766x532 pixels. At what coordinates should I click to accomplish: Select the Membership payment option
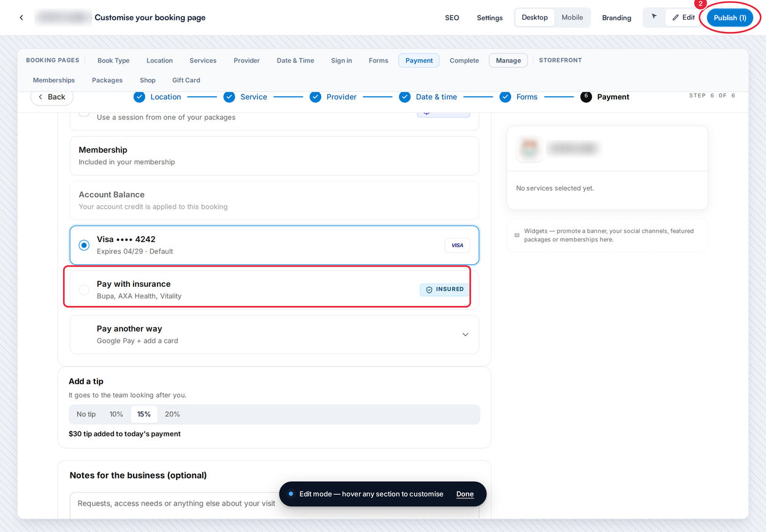tap(275, 156)
